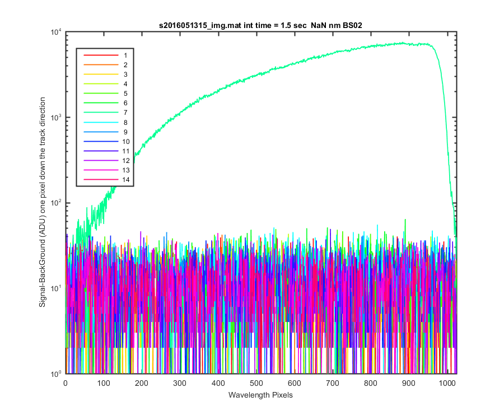The height and width of the screenshot is (420, 504).
Task: Click x-axis tick label 700
Action: pyautogui.click(x=332, y=383)
